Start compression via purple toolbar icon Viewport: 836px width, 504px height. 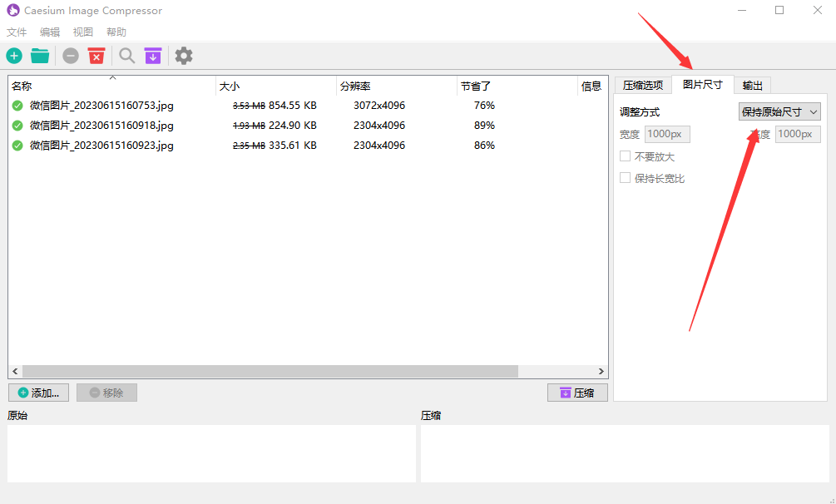pos(153,56)
